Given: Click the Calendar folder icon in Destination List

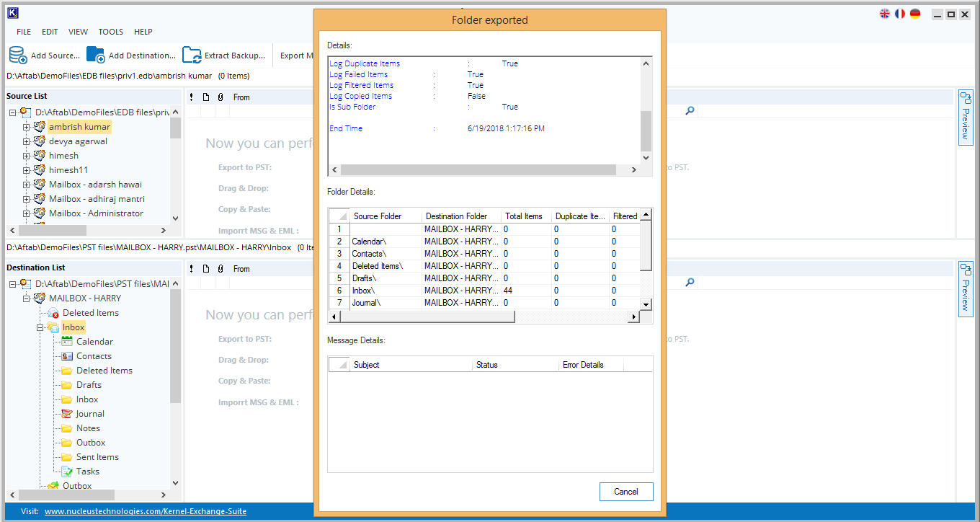Looking at the screenshot, I should (67, 342).
